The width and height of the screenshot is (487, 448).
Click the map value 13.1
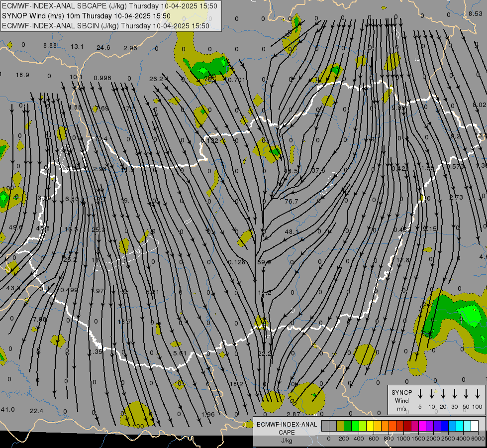tap(77, 47)
